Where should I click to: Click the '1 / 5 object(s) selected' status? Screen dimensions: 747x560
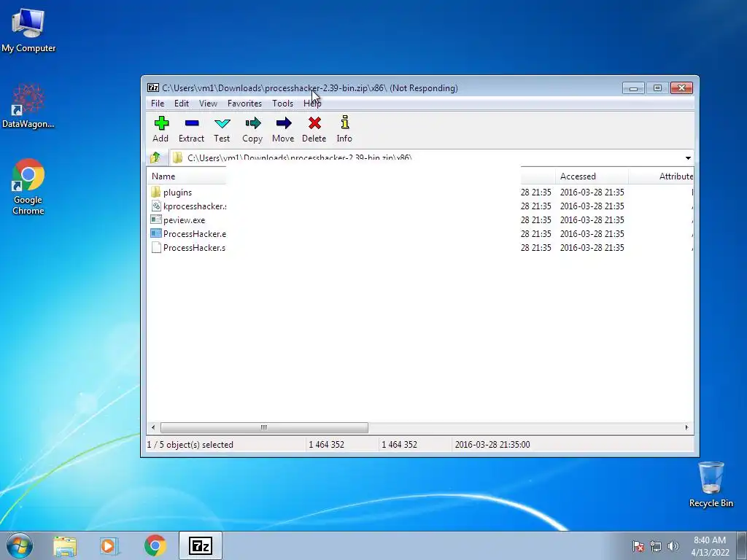[190, 444]
